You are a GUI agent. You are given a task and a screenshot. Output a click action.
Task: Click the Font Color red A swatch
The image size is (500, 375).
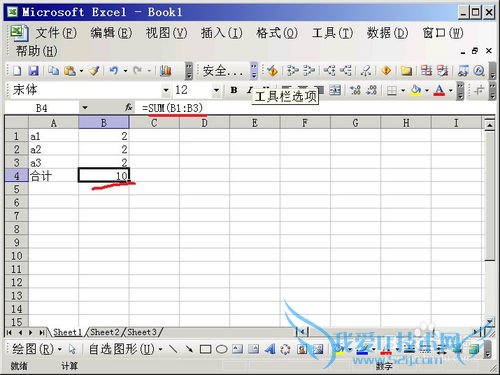[439, 90]
